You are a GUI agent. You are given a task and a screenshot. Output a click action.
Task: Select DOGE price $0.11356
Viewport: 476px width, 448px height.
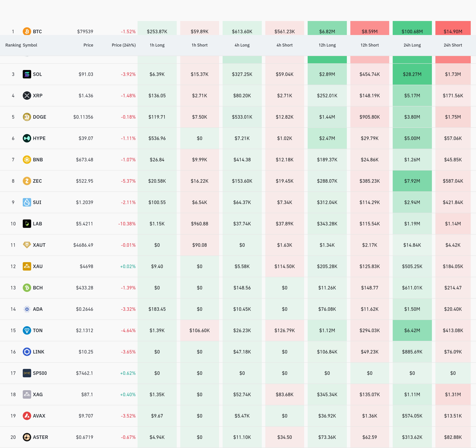[x=83, y=117]
